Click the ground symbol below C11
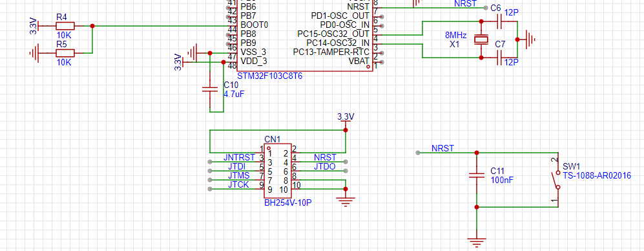Viewport: 644px width, 251px height. 477,242
